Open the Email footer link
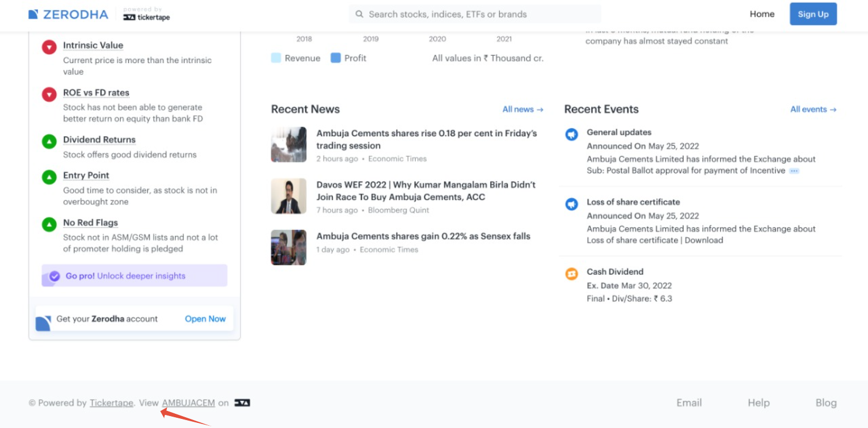The height and width of the screenshot is (428, 868). (689, 403)
